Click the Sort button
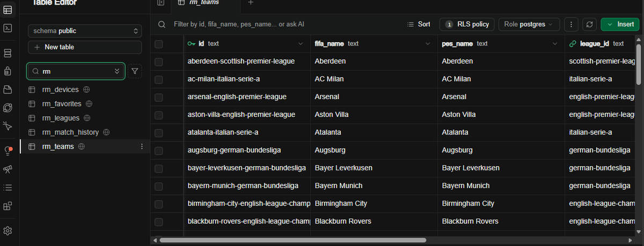This screenshot has width=644, height=246. 419,24
